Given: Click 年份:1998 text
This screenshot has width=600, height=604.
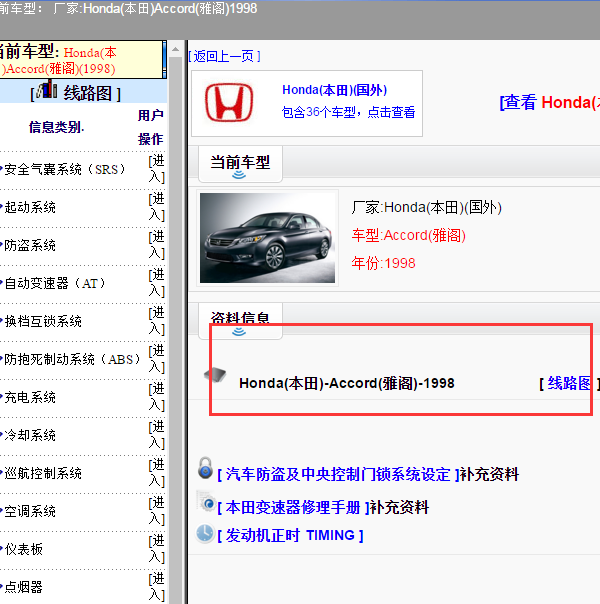Looking at the screenshot, I should click(383, 263).
